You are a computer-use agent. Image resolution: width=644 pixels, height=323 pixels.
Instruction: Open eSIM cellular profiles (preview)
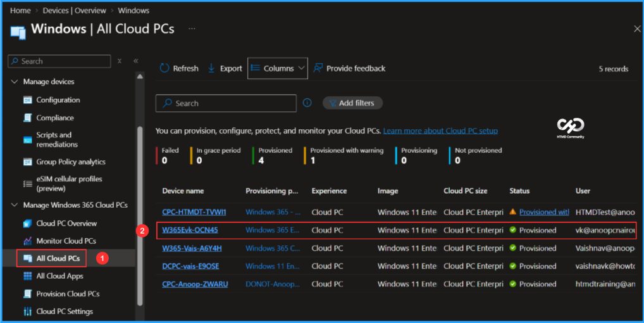pos(69,184)
